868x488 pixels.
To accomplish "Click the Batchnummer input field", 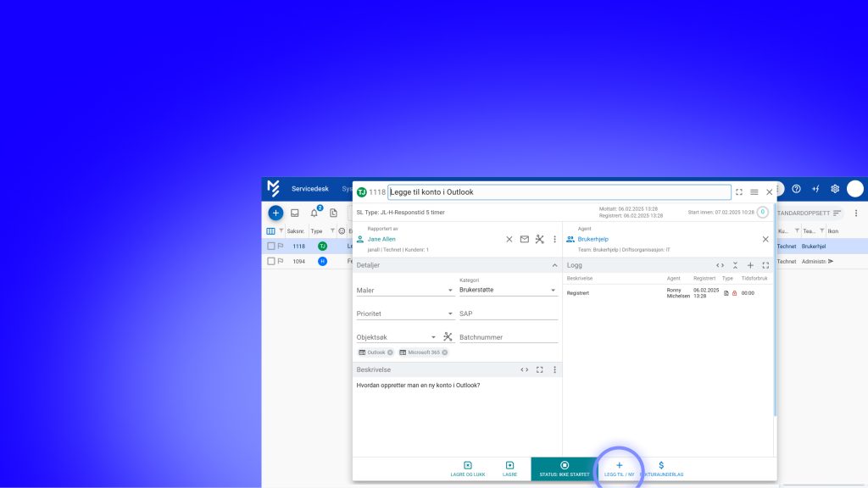I will coord(509,337).
